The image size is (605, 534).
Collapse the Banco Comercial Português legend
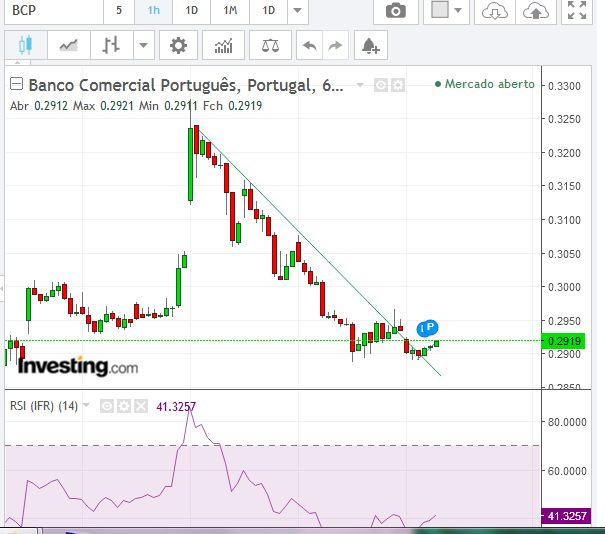click(x=16, y=84)
